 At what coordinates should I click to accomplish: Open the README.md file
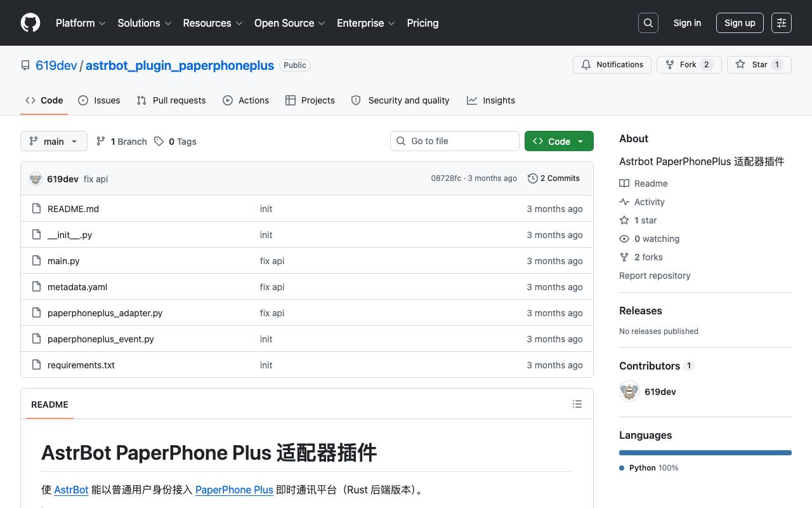point(73,209)
